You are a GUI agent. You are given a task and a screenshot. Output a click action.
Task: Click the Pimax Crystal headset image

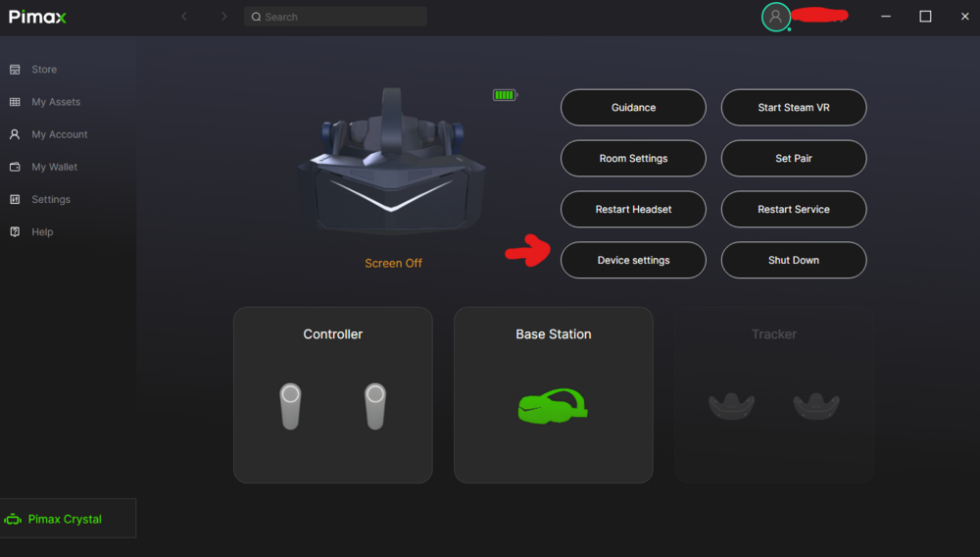[x=392, y=161]
